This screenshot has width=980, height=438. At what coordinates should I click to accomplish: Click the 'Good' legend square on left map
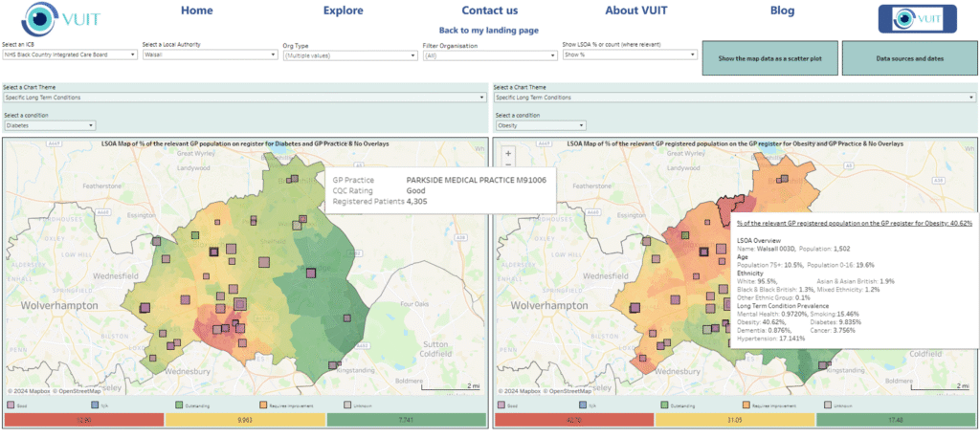point(11,405)
